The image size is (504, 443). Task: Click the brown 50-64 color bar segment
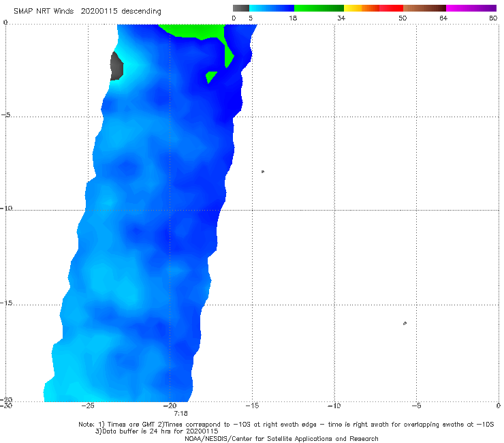click(x=424, y=8)
